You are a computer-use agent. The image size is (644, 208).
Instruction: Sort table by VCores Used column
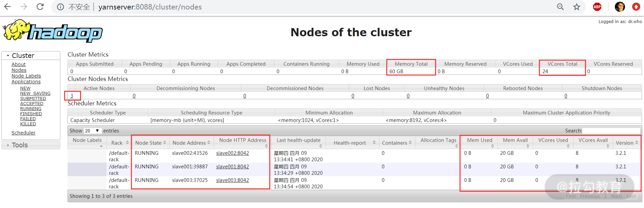click(x=568, y=146)
